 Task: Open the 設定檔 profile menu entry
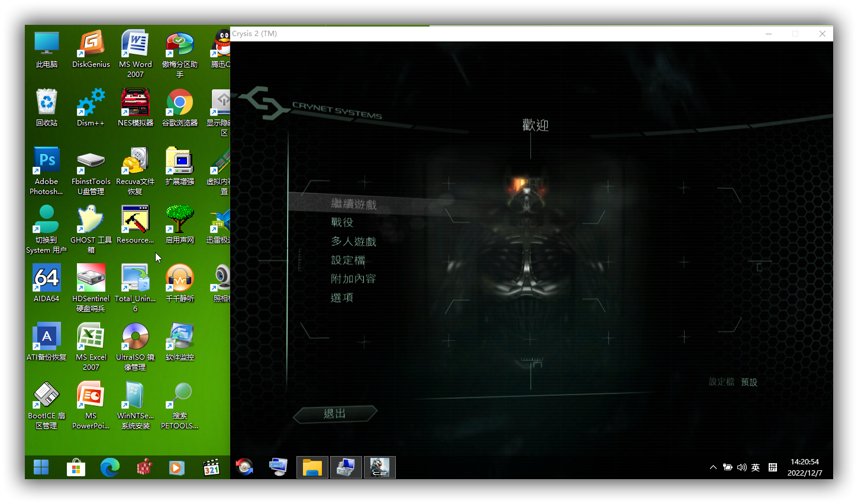click(348, 260)
